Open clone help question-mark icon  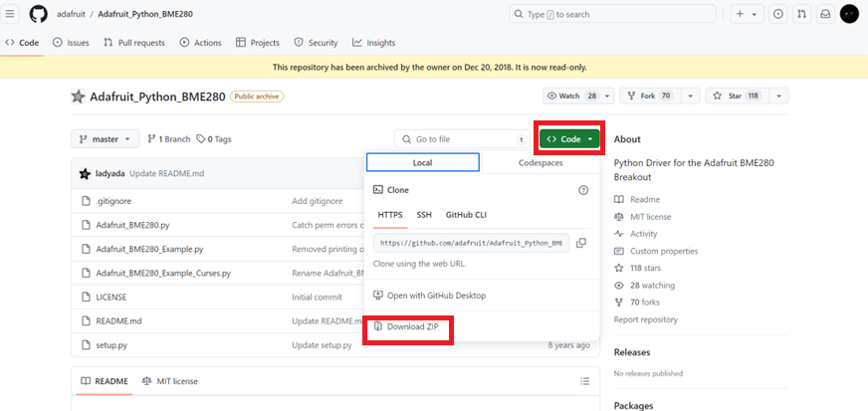tap(583, 190)
